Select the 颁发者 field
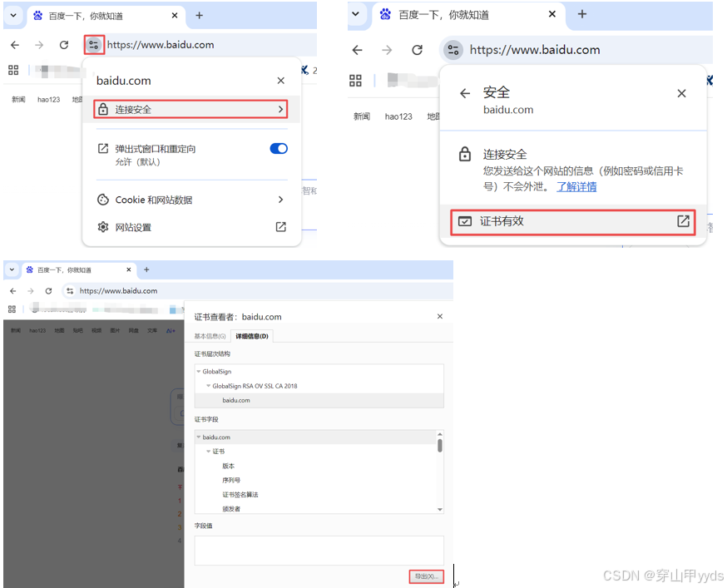Image resolution: width=727 pixels, height=588 pixels. [231, 509]
